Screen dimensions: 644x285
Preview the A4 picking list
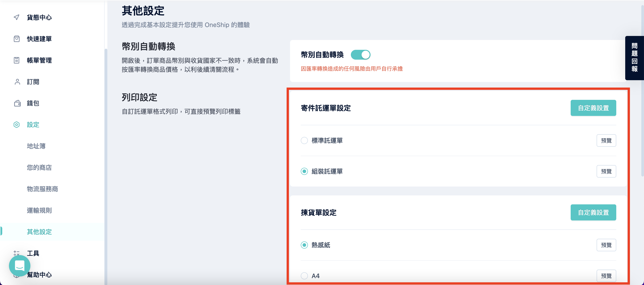click(606, 276)
